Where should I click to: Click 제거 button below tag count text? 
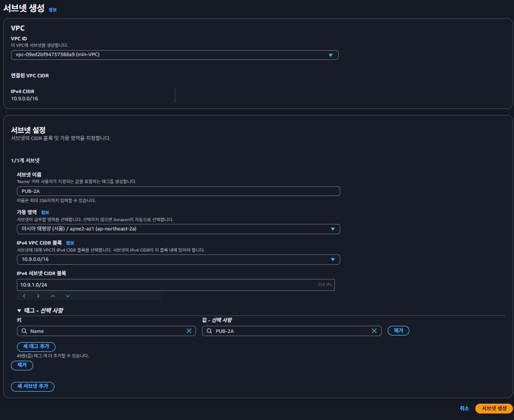point(22,365)
